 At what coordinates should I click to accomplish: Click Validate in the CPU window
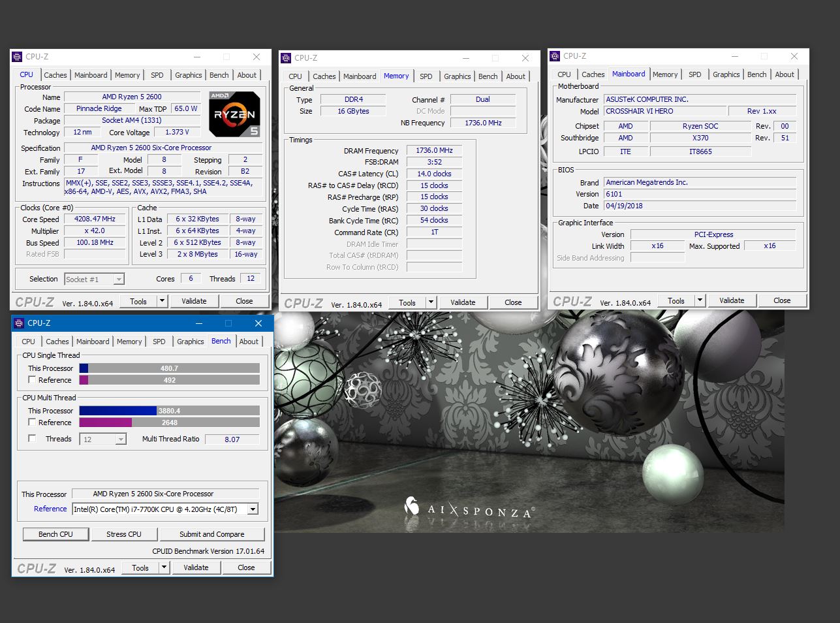tap(194, 302)
